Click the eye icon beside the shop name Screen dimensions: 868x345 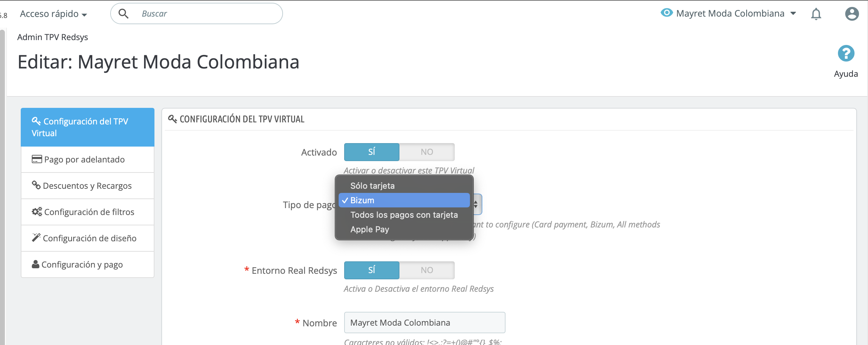[x=667, y=13]
